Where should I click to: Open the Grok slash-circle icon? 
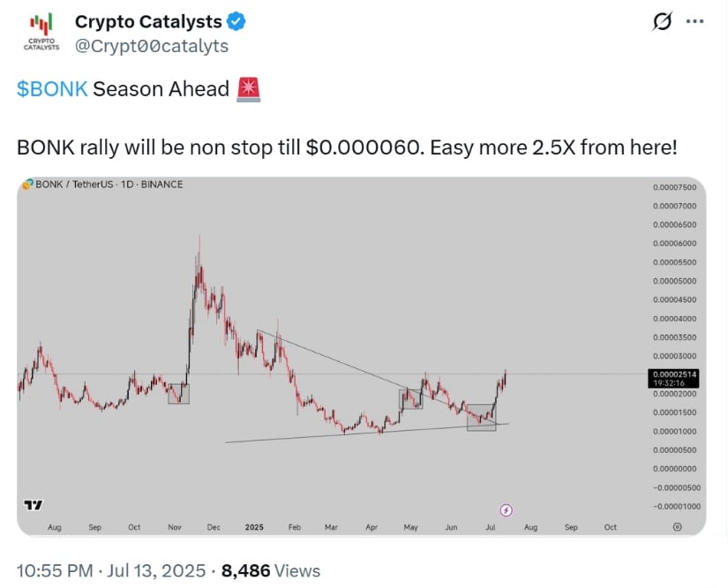coord(662,21)
